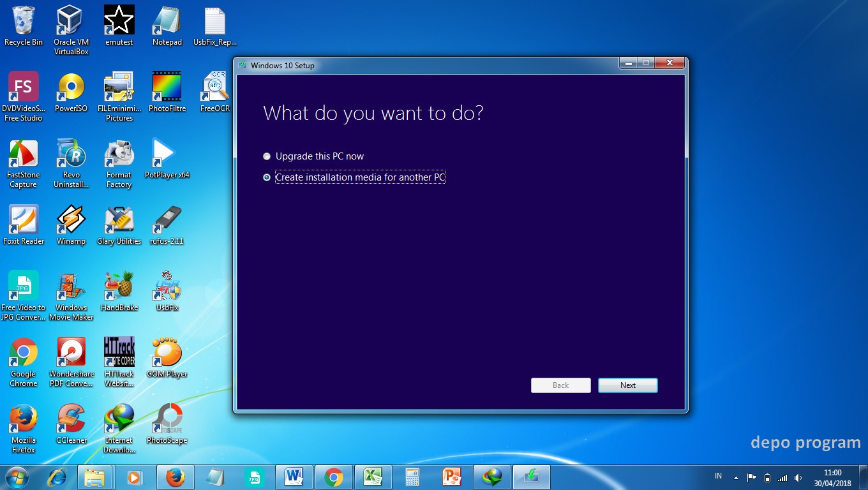The image size is (868, 490).
Task: Switch to the Notepad taskbar button
Action: [214, 477]
